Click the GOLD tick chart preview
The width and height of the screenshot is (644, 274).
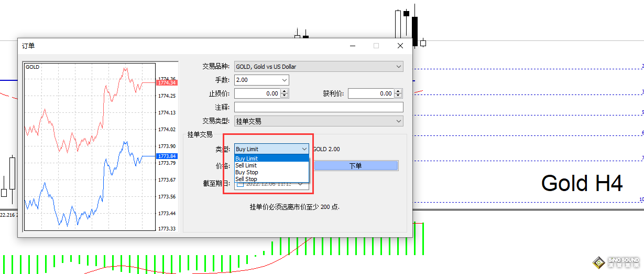(90, 146)
